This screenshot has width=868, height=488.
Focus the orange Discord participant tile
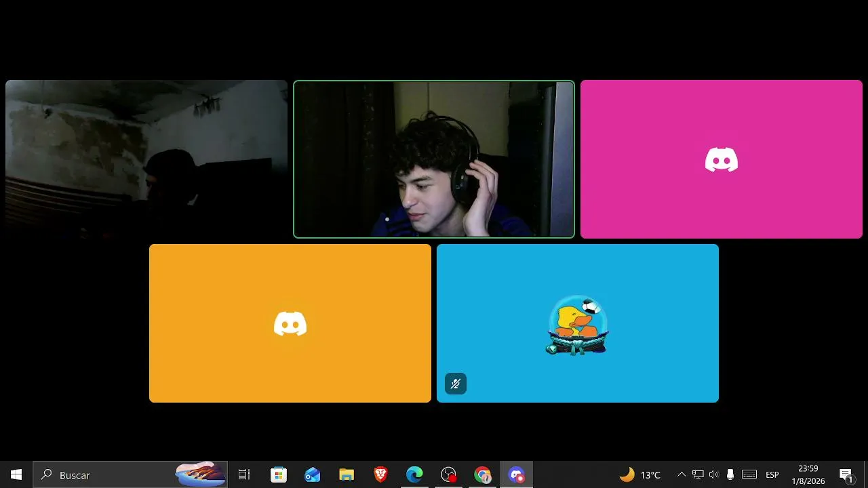pyautogui.click(x=290, y=323)
